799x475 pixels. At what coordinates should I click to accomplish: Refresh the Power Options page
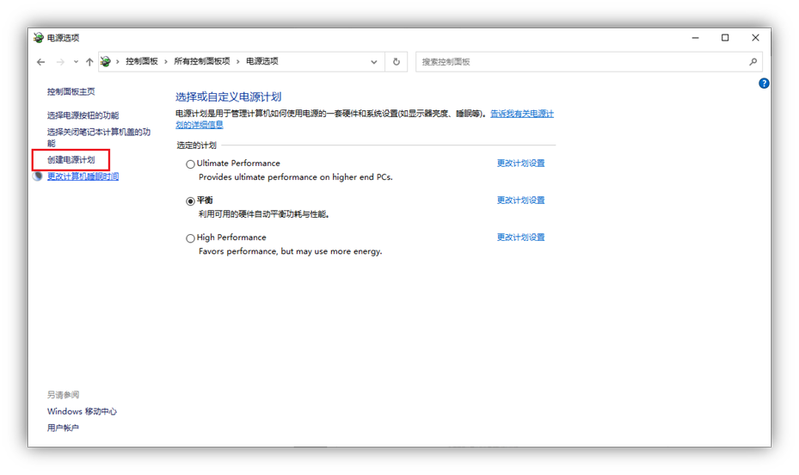(x=396, y=62)
